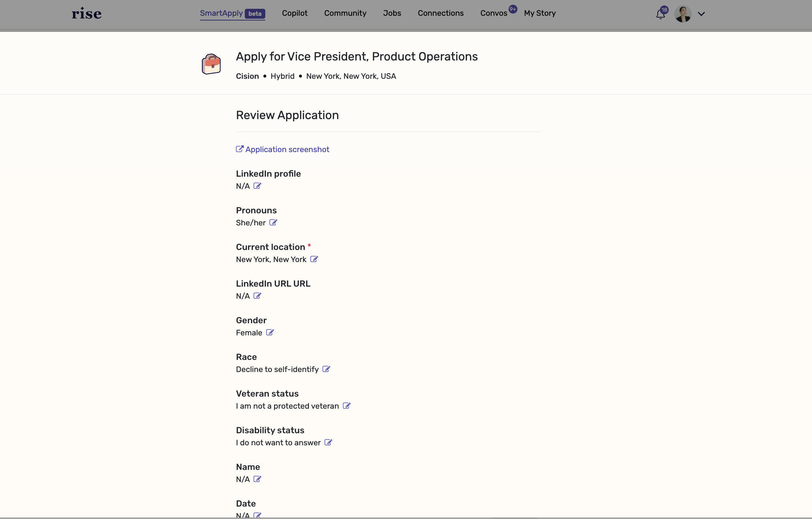812x519 pixels.
Task: Click the 'New York, New York, USA' text
Action: pyautogui.click(x=351, y=76)
